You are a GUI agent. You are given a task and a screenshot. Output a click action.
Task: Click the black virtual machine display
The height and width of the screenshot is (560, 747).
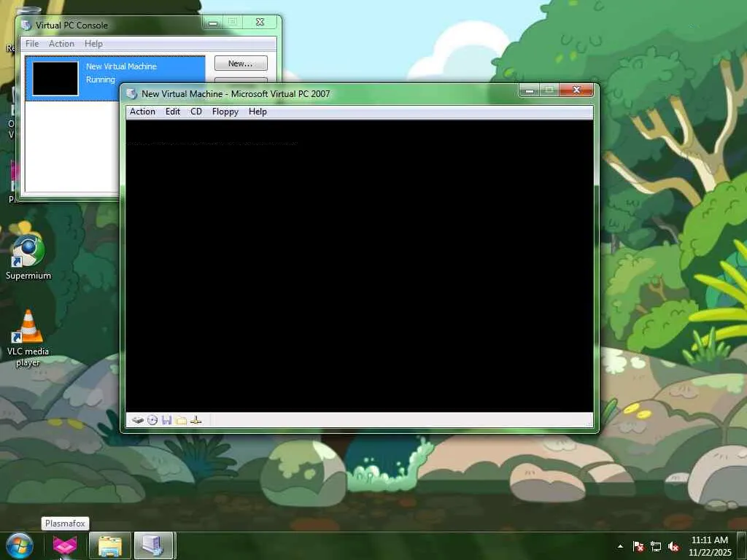(x=359, y=265)
